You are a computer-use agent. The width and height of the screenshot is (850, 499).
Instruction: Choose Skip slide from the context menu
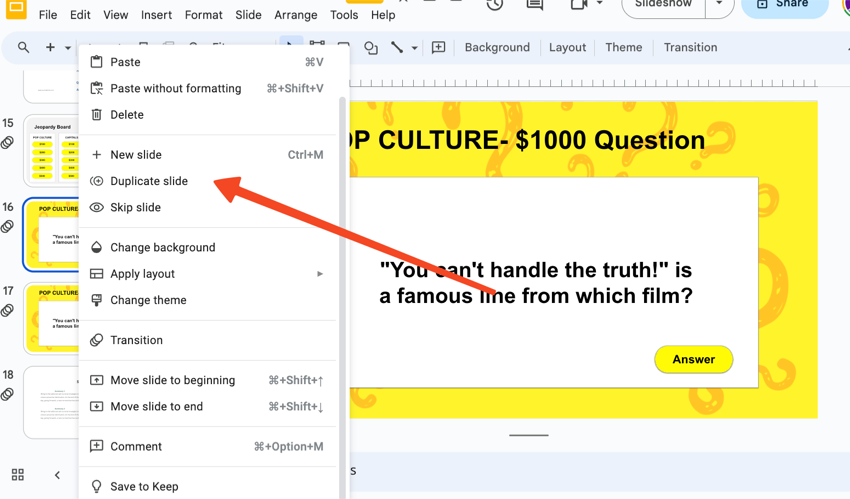coord(135,208)
